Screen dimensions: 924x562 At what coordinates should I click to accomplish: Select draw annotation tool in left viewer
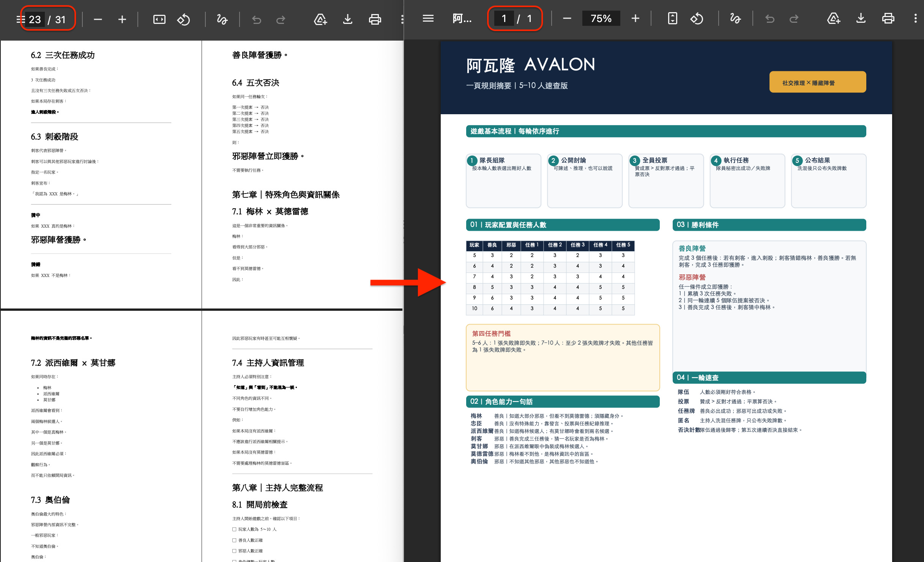click(222, 19)
